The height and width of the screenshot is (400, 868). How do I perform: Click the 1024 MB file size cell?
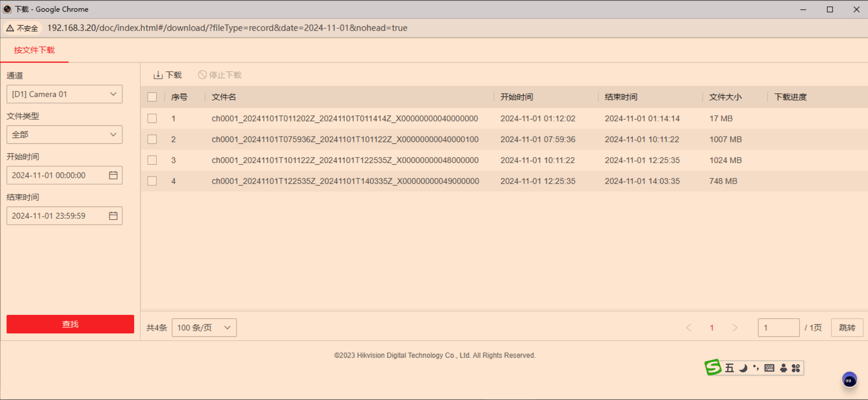pos(726,160)
